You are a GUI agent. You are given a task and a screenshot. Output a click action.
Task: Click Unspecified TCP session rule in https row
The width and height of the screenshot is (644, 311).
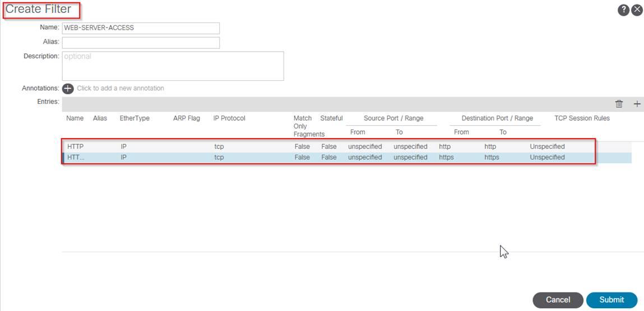point(547,157)
